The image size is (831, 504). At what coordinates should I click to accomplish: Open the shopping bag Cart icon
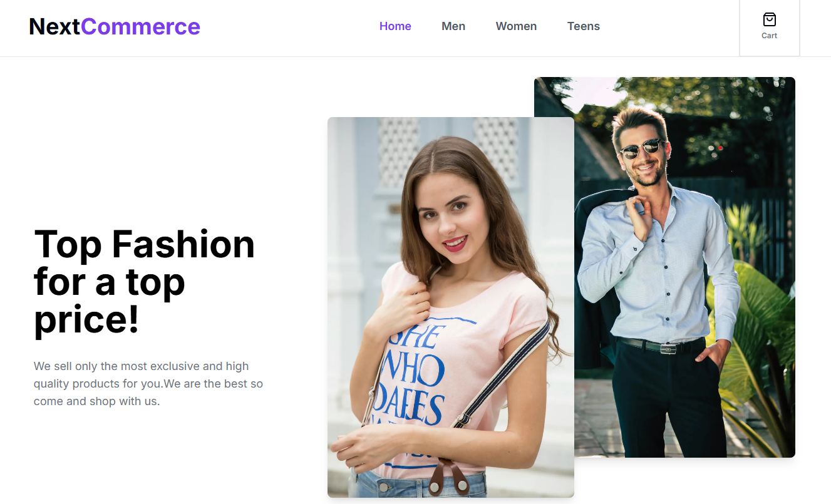(x=769, y=20)
